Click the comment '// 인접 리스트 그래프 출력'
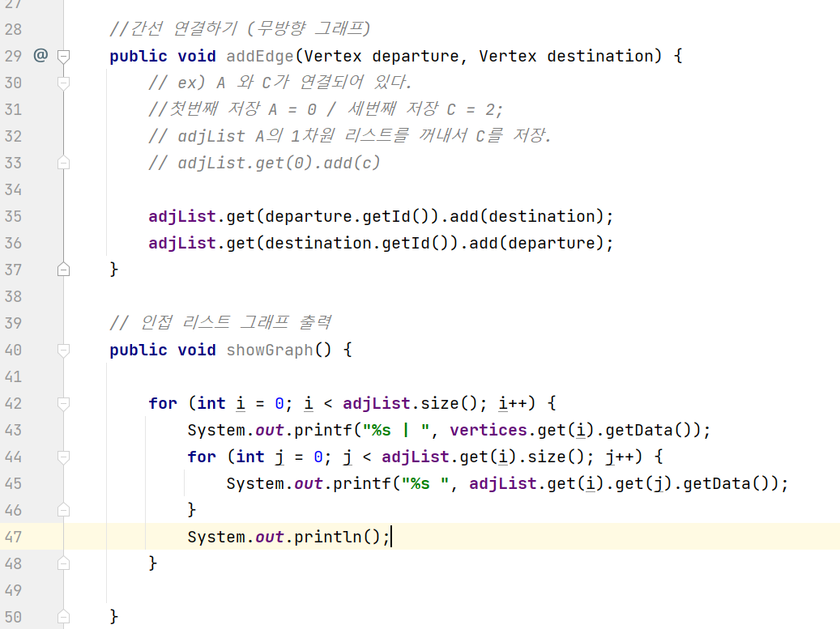 [x=220, y=323]
